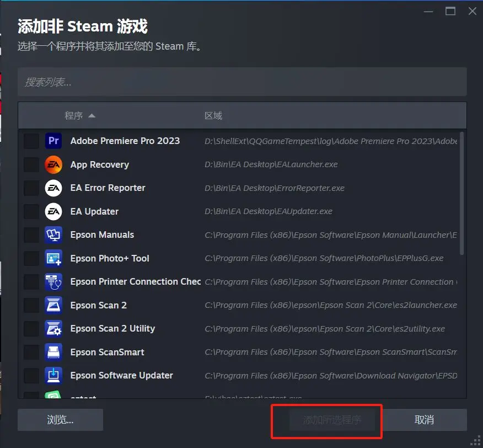Screen dimensions: 483x448
Task: Click the Epson Photo+ Tool icon
Action: [53, 258]
